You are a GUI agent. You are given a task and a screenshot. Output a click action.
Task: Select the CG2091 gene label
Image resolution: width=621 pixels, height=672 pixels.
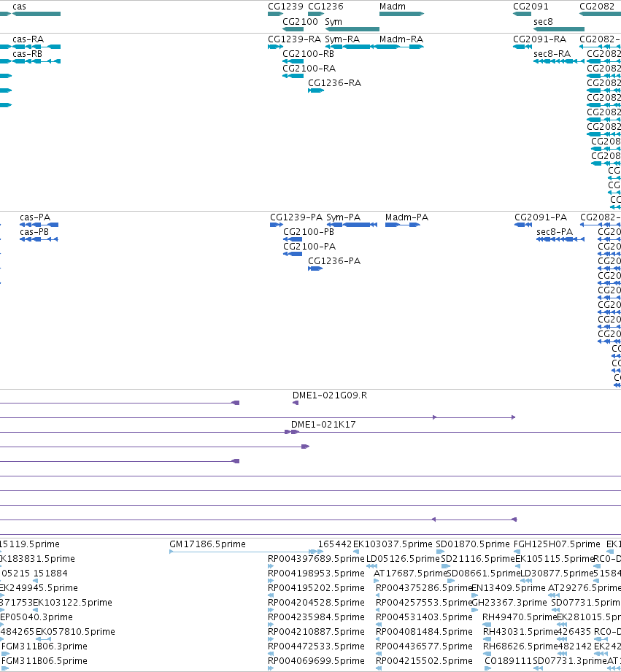coord(531,7)
